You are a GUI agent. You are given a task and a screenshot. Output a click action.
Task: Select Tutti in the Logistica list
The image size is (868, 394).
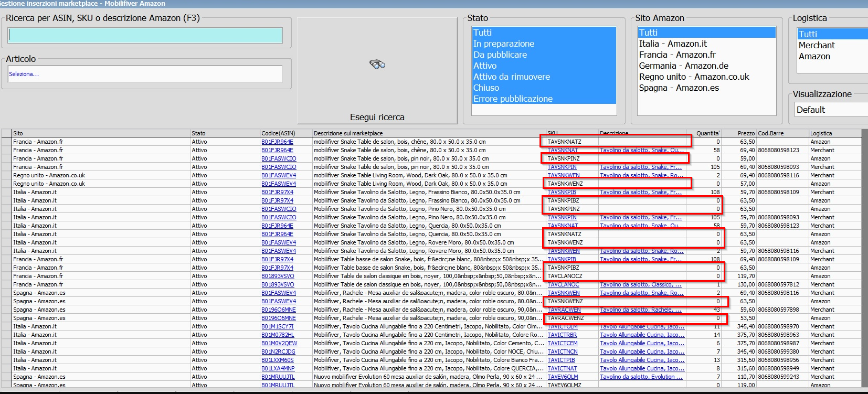[832, 34]
